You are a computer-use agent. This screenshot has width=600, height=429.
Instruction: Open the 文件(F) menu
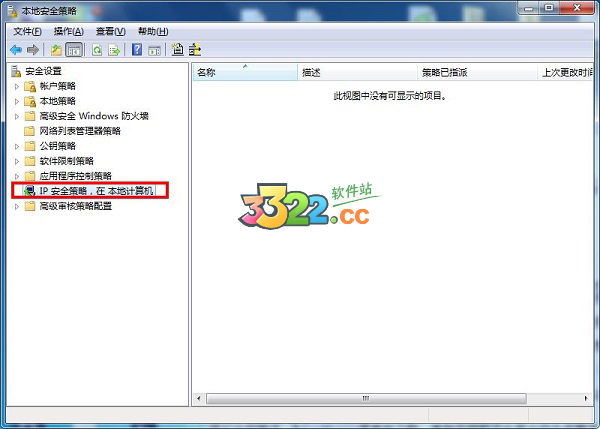(x=27, y=31)
